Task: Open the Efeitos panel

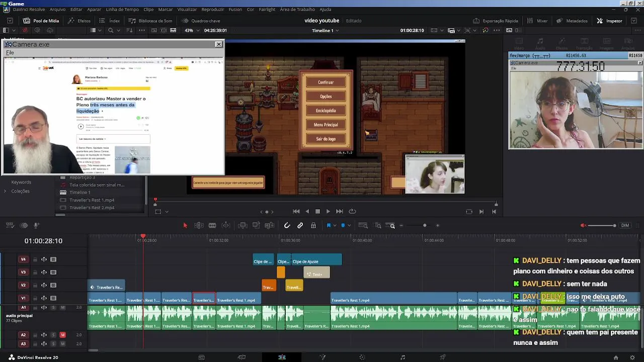Action: (x=79, y=21)
